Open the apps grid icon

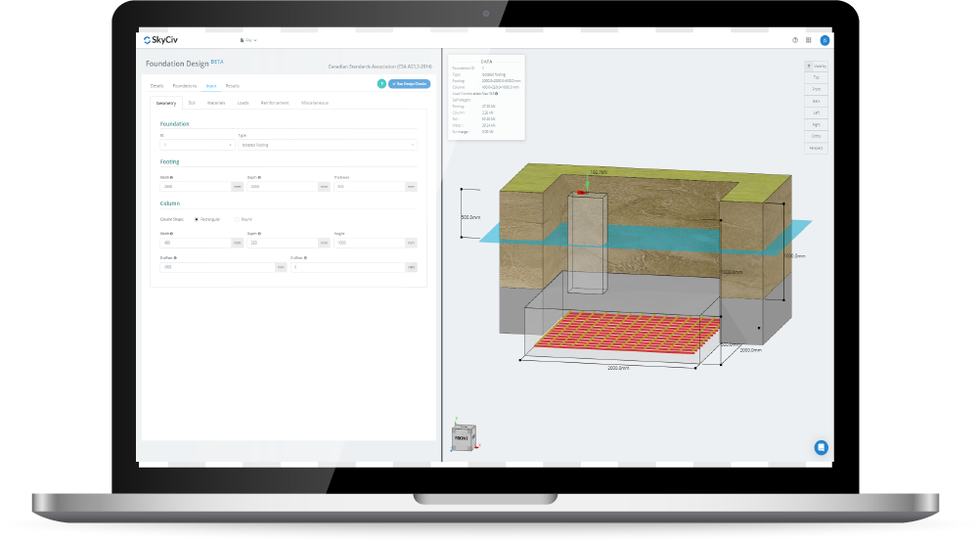(809, 40)
